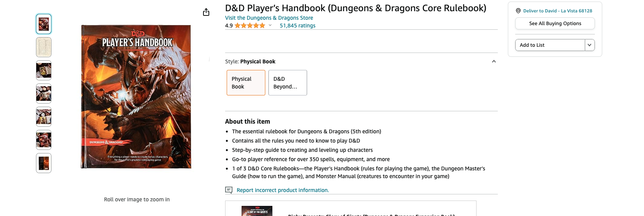644x216 pixels.
Task: Collapse the Style section chevron
Action: point(494,61)
